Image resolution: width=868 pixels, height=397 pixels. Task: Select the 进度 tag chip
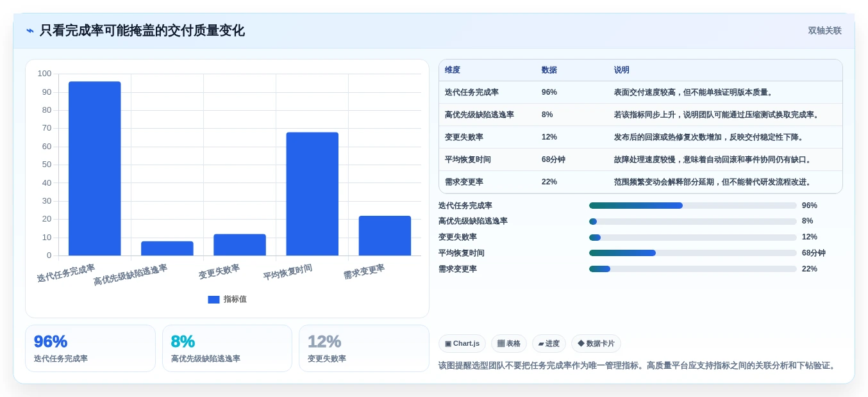[549, 343]
